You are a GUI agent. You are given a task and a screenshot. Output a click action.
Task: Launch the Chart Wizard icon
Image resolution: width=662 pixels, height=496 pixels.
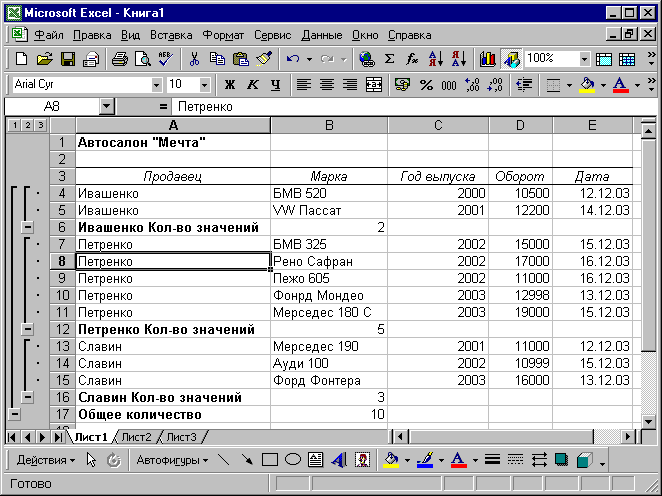pyautogui.click(x=488, y=59)
